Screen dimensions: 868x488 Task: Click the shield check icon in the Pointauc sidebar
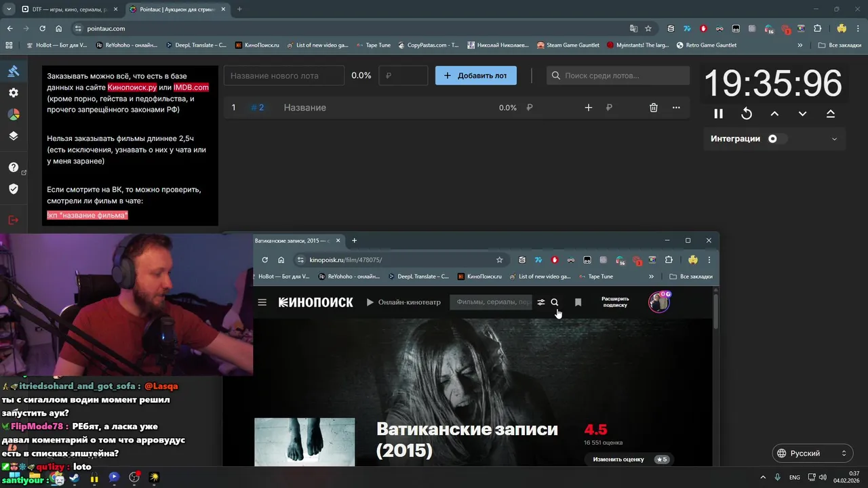tap(14, 189)
